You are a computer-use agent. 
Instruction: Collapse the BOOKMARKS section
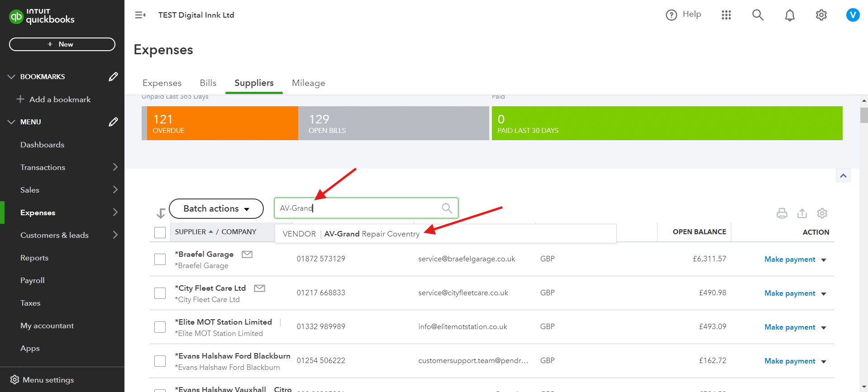point(11,77)
